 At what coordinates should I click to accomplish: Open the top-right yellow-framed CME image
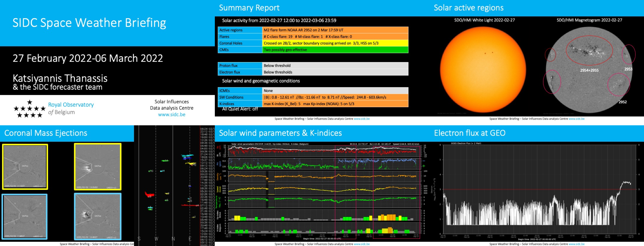click(98, 167)
